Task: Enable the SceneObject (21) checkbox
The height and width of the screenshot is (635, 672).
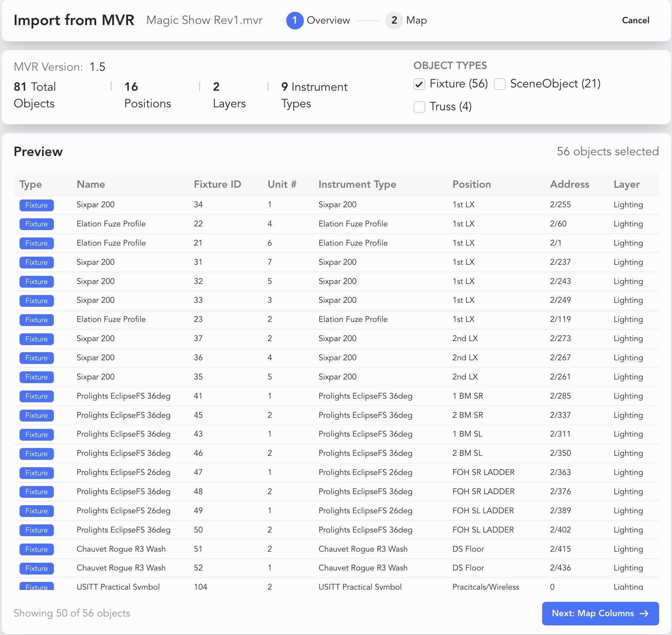Action: click(x=500, y=84)
